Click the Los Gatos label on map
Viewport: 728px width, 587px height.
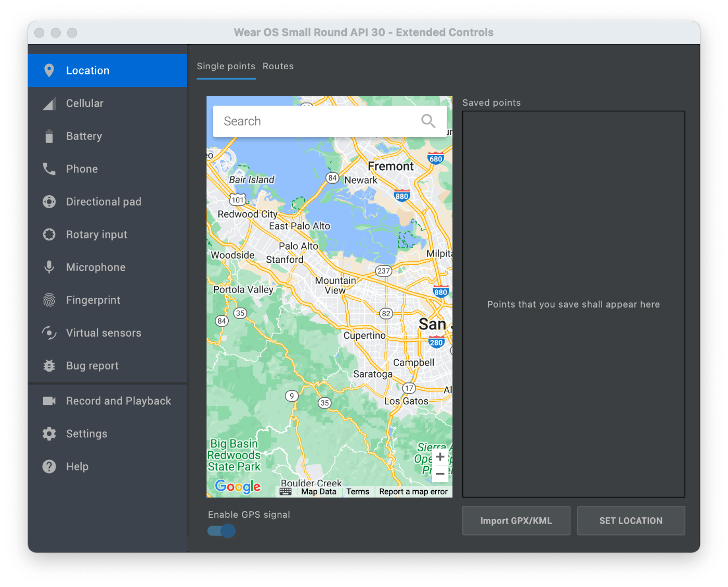[406, 401]
